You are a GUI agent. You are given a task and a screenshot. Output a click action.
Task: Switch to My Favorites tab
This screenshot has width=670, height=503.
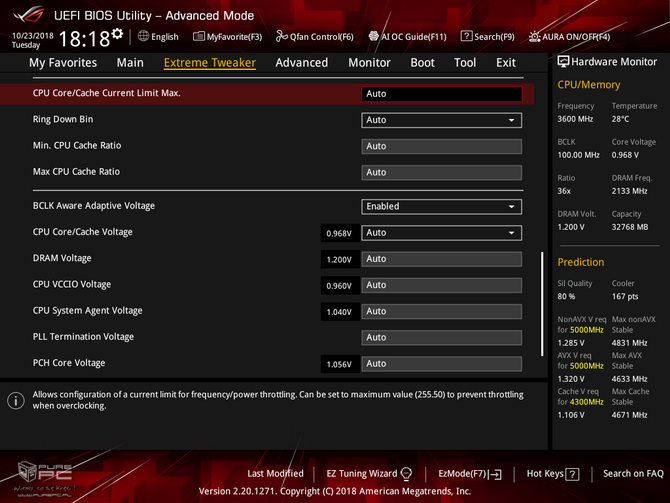pyautogui.click(x=63, y=63)
